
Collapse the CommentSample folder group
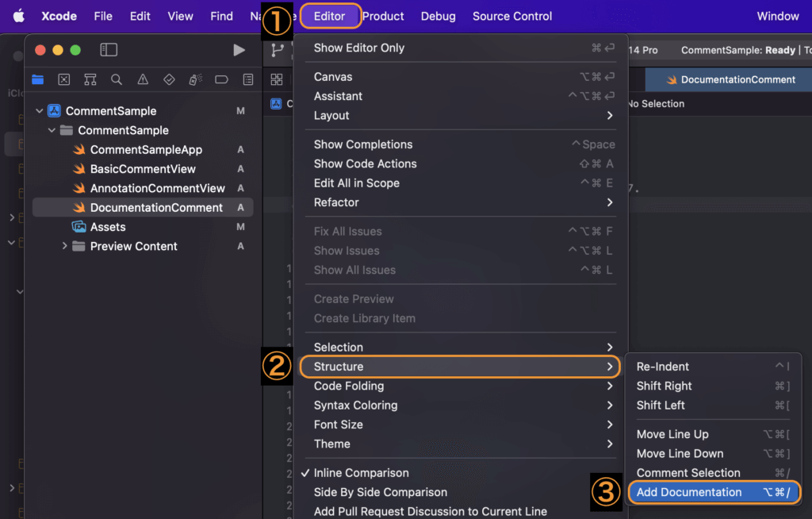[x=52, y=130]
